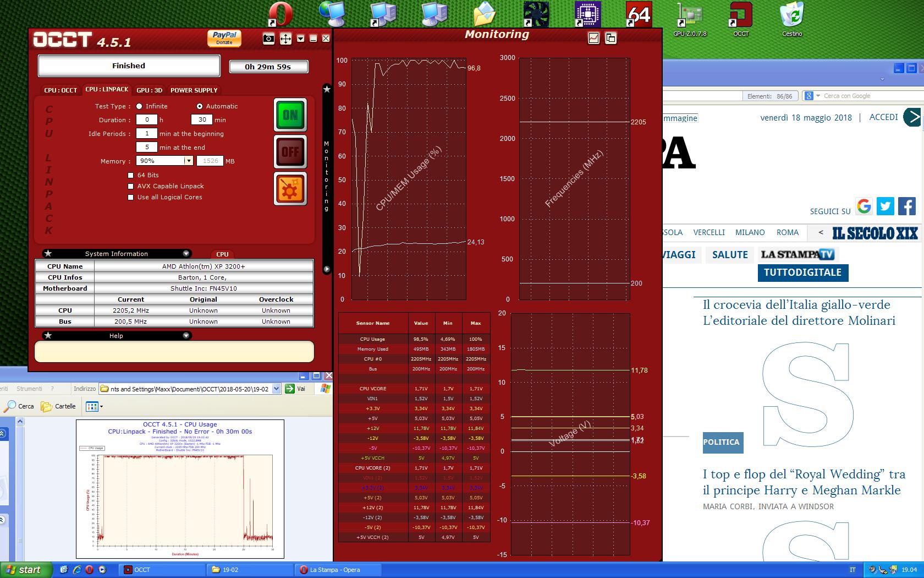Click ACCEDI link on La Stampa page
Screen dimensions: 924x578
click(x=883, y=117)
